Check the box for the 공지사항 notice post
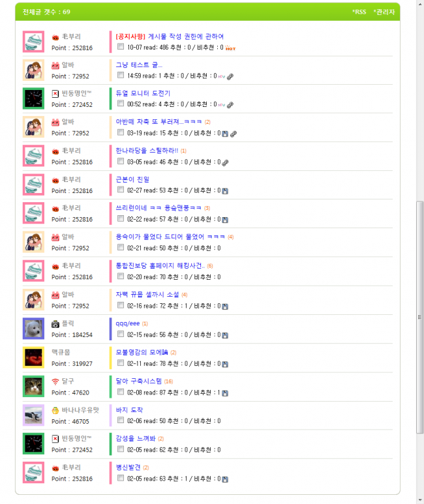424x504 pixels. (x=121, y=46)
